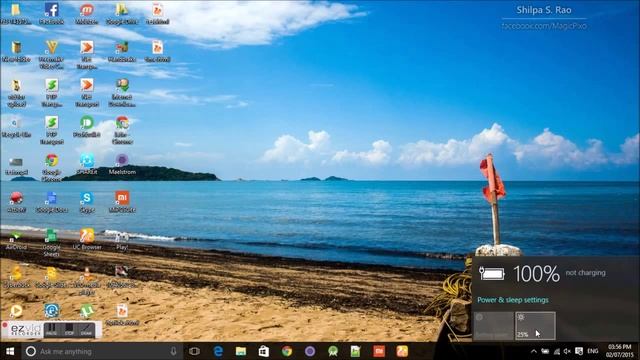
Task: Select the Ezvid Draw tool
Action: click(86, 329)
